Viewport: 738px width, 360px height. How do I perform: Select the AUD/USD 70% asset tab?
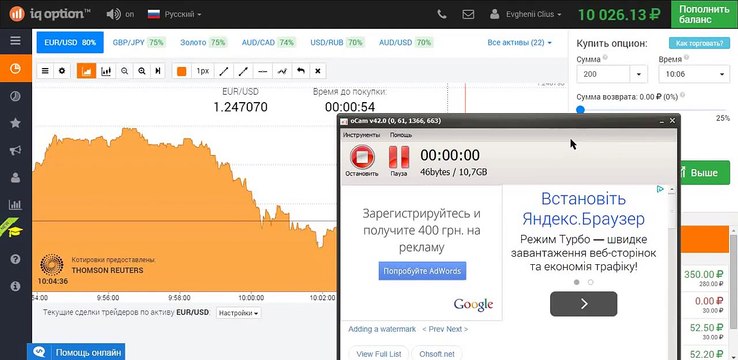(406, 42)
